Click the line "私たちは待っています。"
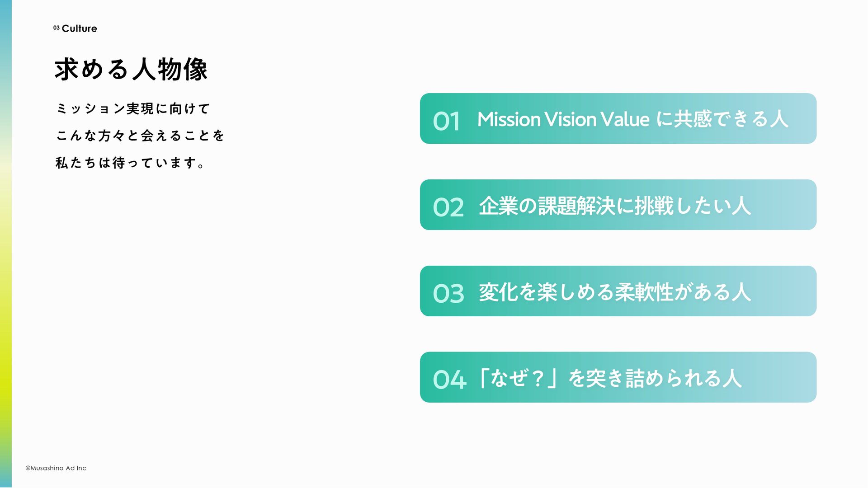This screenshot has width=868, height=488. point(131,163)
